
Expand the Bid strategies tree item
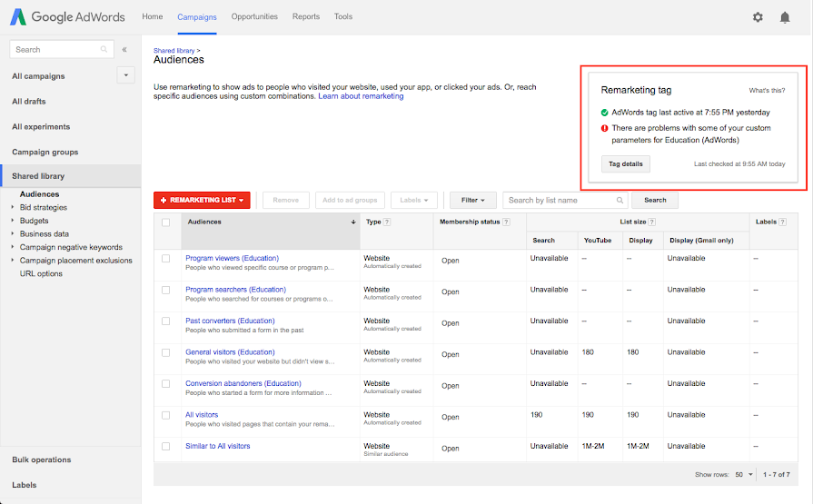coord(13,207)
